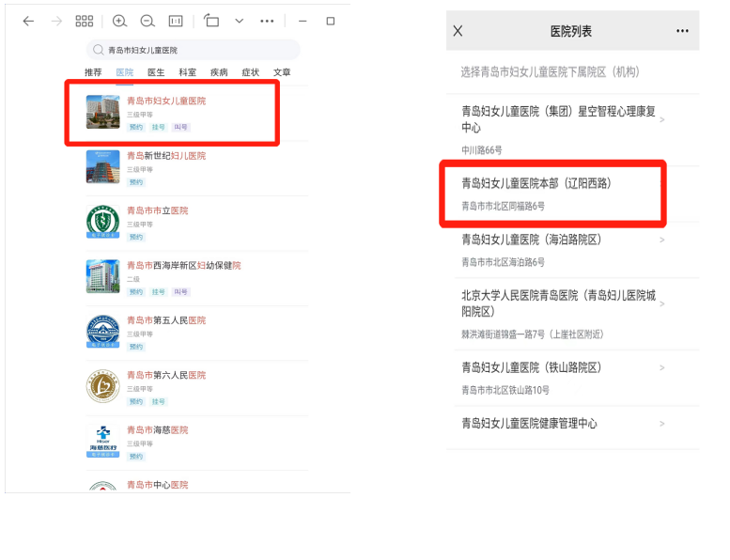Rotate the image using the rotate icon

tap(211, 21)
